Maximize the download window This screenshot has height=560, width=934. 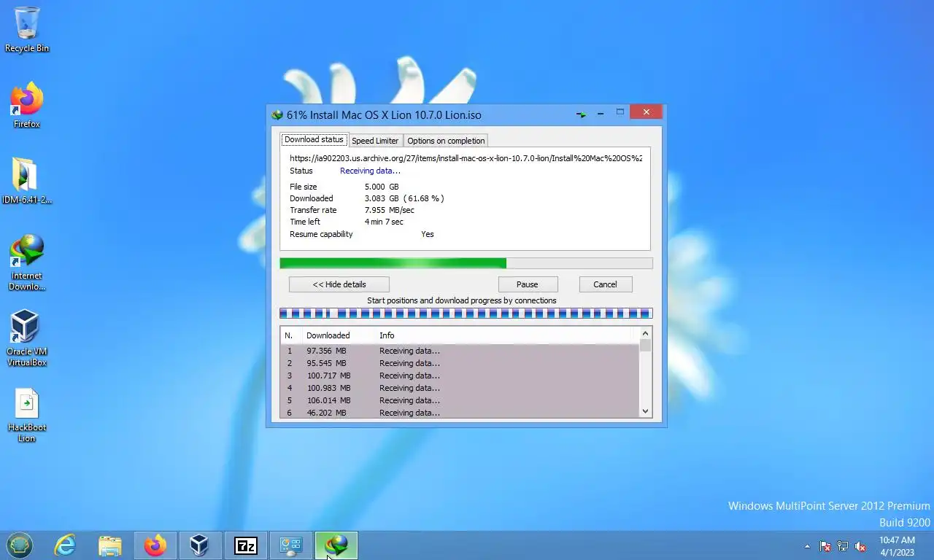[620, 112]
